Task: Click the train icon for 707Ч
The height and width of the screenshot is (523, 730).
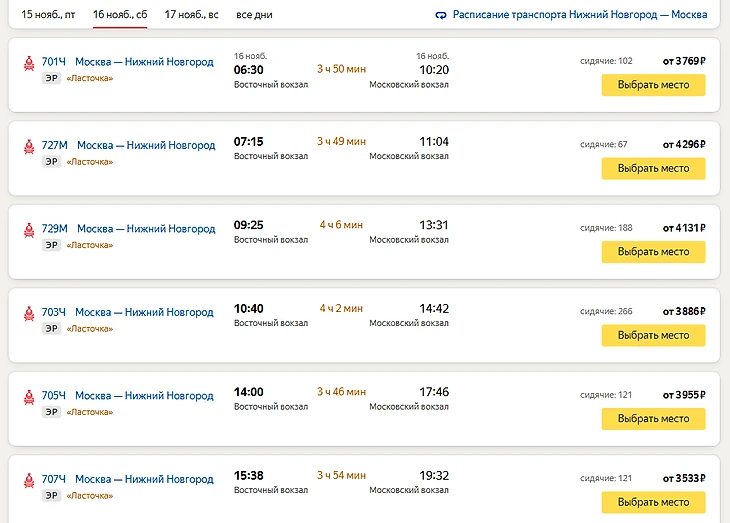Action: (28, 480)
